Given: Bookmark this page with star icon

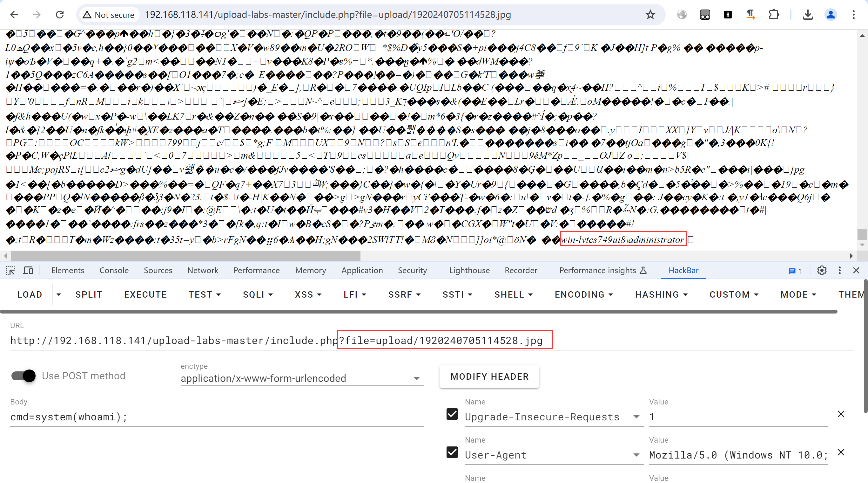Looking at the screenshot, I should (x=650, y=15).
